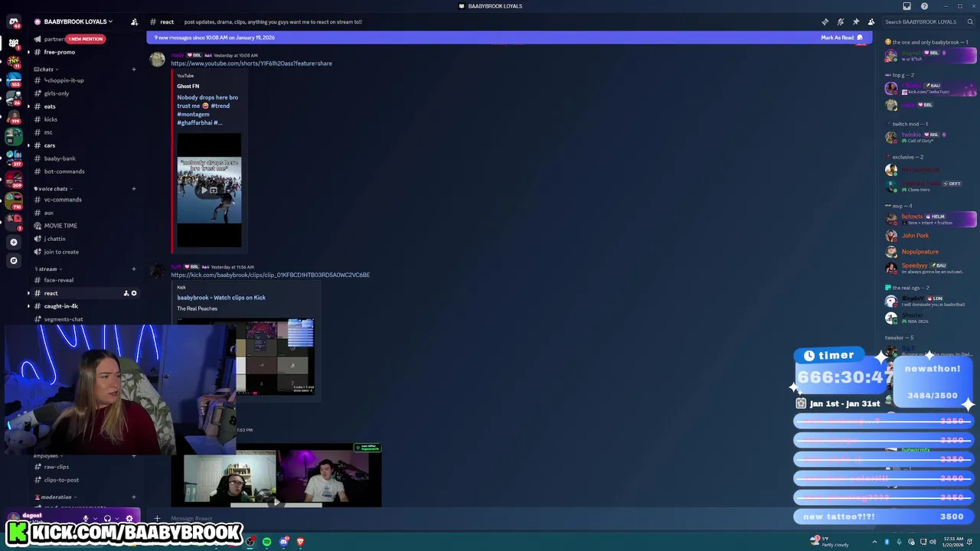The height and width of the screenshot is (551, 980).
Task: Click invite people icon by server name
Action: click(x=134, y=21)
